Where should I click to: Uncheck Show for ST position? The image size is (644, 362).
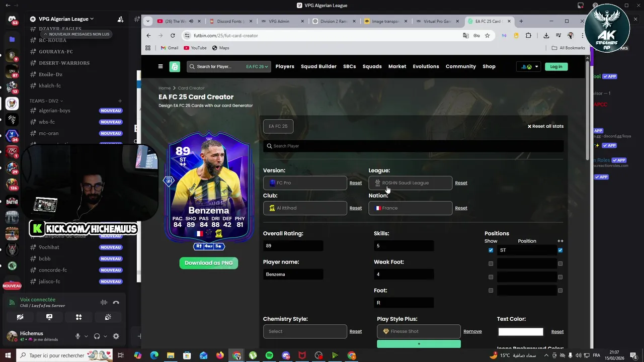pos(491,250)
